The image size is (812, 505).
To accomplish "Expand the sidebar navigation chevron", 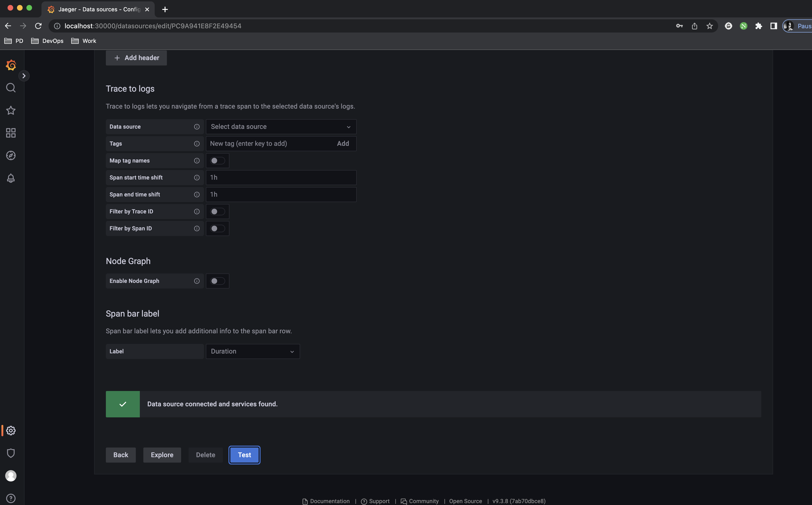I will [24, 76].
